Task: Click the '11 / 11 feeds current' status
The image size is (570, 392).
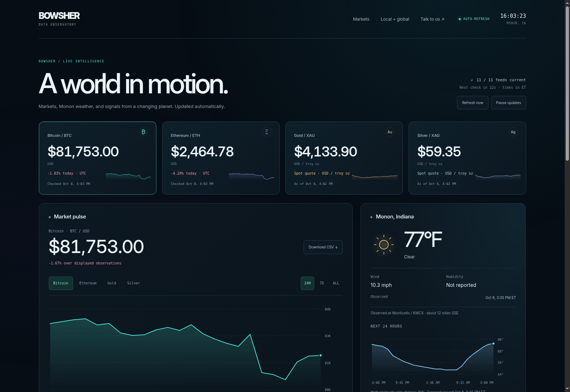Action: 501,80
